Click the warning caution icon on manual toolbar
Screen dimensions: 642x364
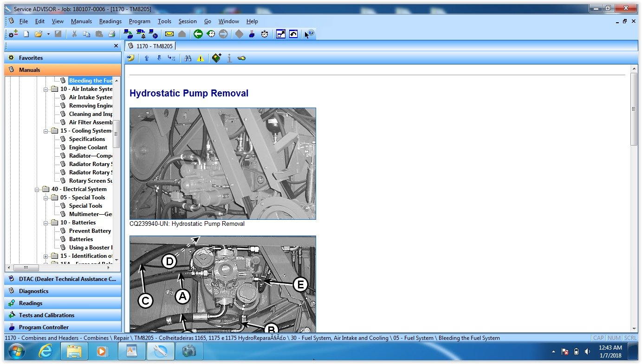[x=200, y=58]
